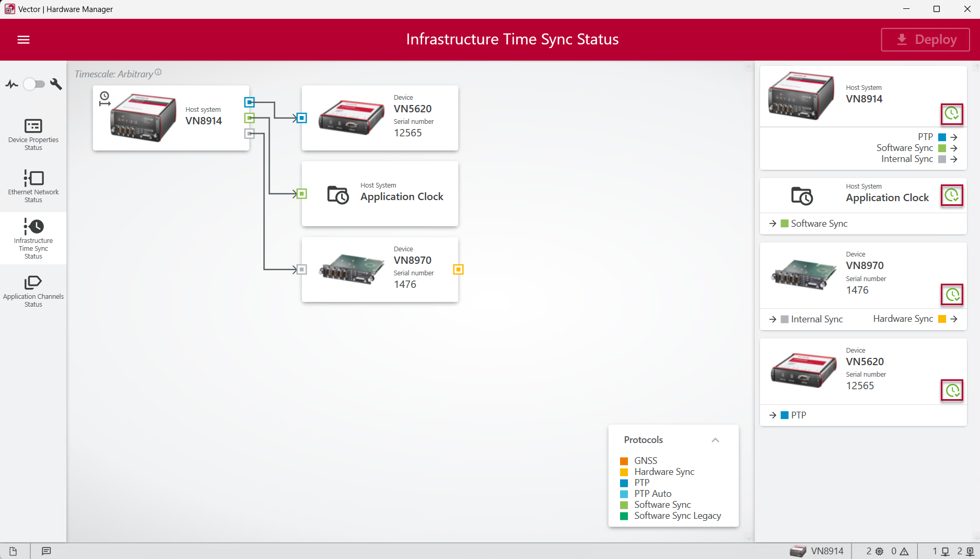Click the sync status icon for Application Clock
980x559 pixels.
[951, 195]
